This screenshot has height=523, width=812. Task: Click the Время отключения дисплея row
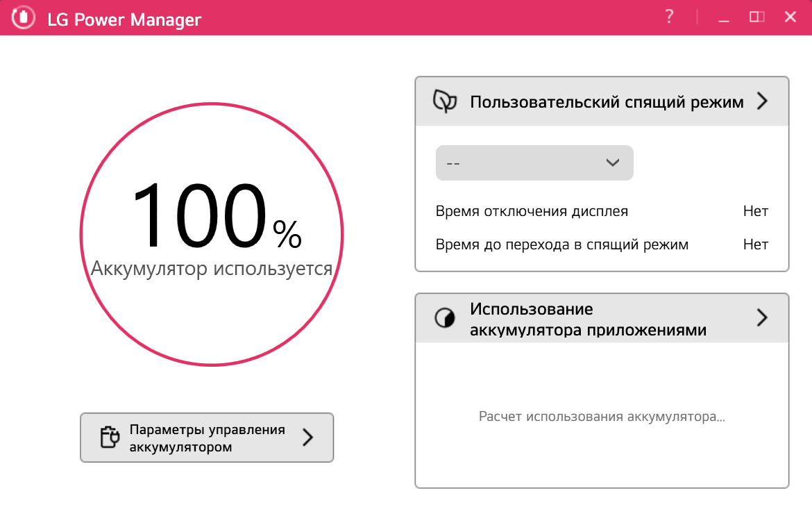tap(532, 211)
